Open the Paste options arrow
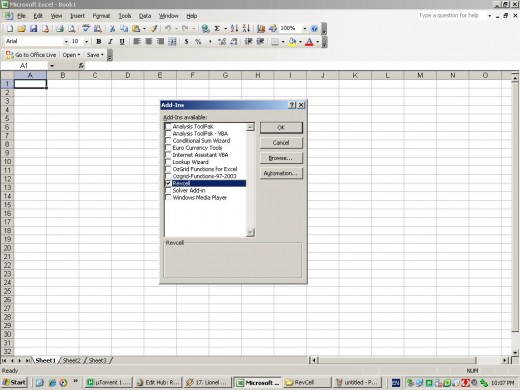 (144, 29)
